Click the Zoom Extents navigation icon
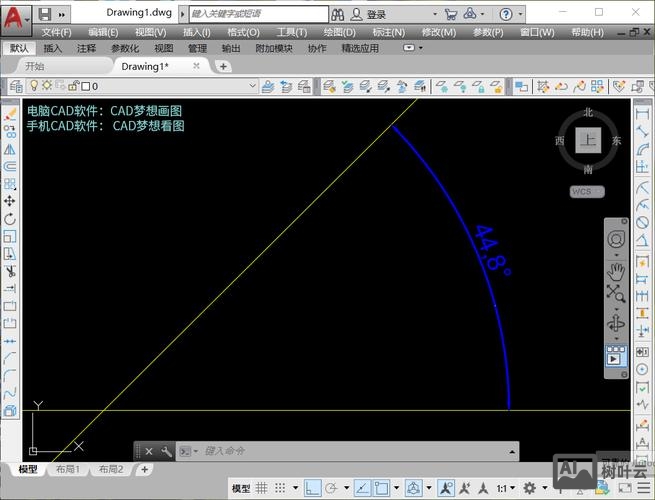 tap(616, 293)
